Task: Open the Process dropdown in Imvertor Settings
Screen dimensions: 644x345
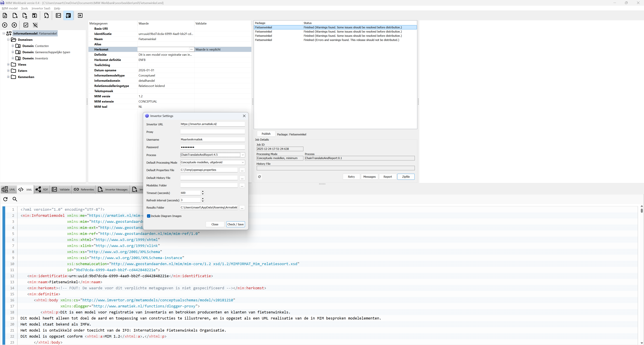Action: pyautogui.click(x=242, y=155)
